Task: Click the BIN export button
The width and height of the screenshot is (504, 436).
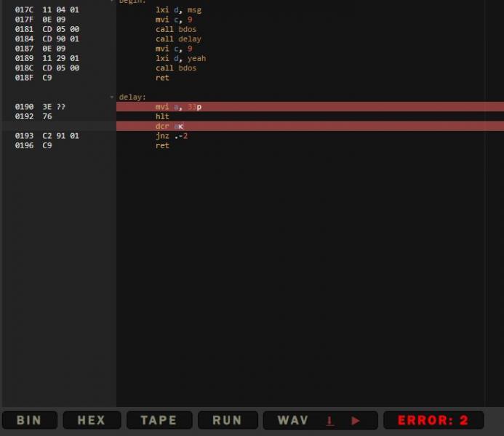Action: pos(29,420)
